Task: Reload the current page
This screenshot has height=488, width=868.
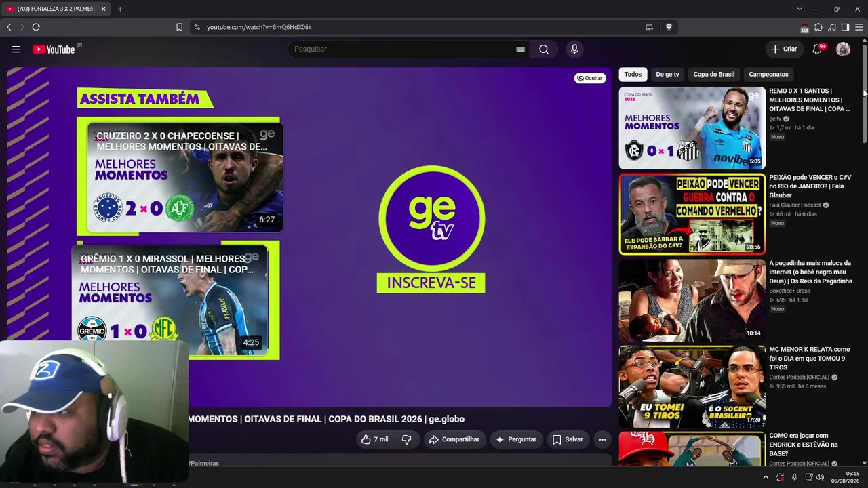Action: click(x=36, y=27)
